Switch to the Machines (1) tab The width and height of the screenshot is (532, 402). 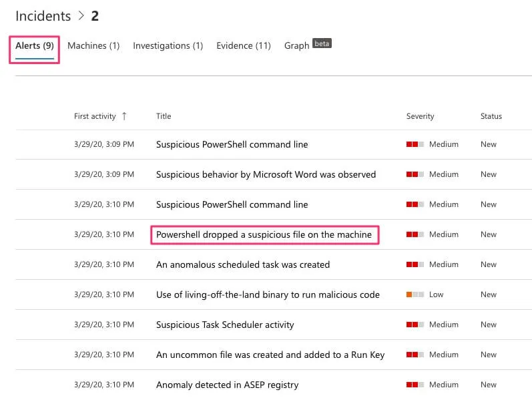click(x=93, y=46)
